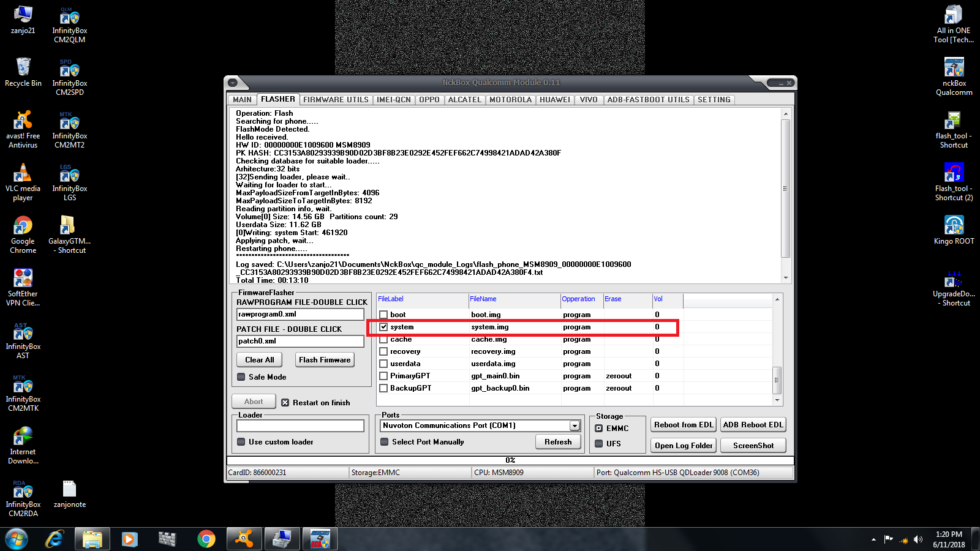The height and width of the screenshot is (551, 980).
Task: Click the rawprogram0.xml file field
Action: (300, 314)
